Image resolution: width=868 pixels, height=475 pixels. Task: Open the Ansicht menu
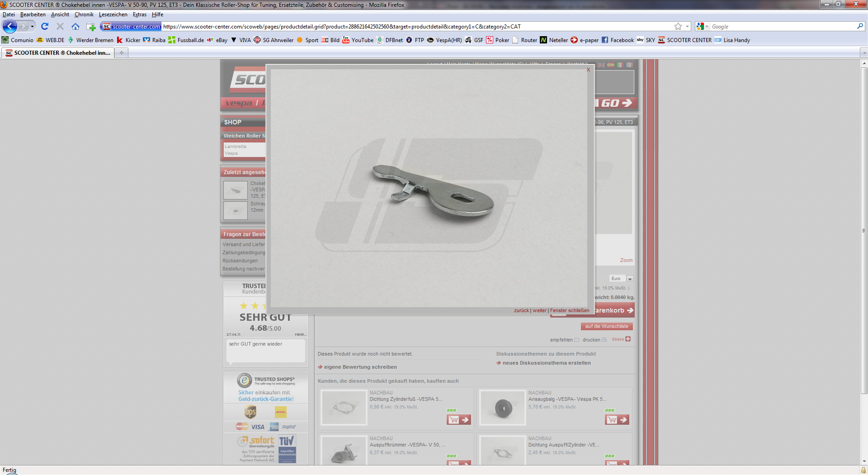tap(60, 14)
